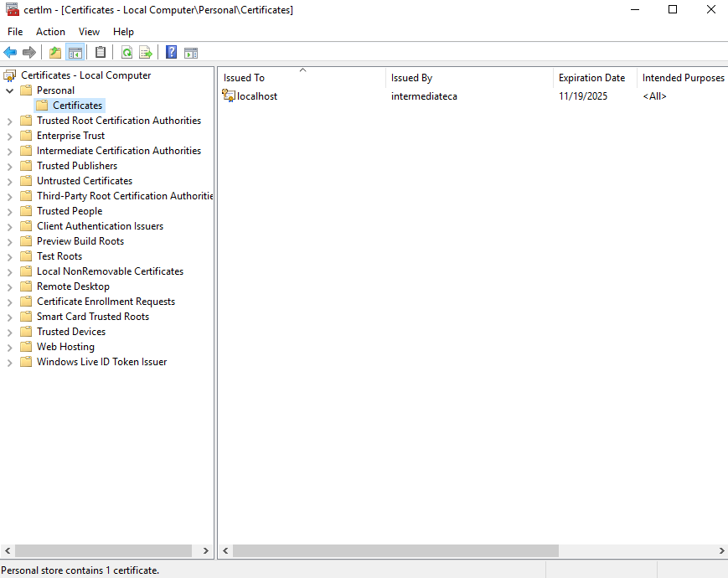
Task: Expand the Intermediate Certification Authorities node
Action: point(10,151)
